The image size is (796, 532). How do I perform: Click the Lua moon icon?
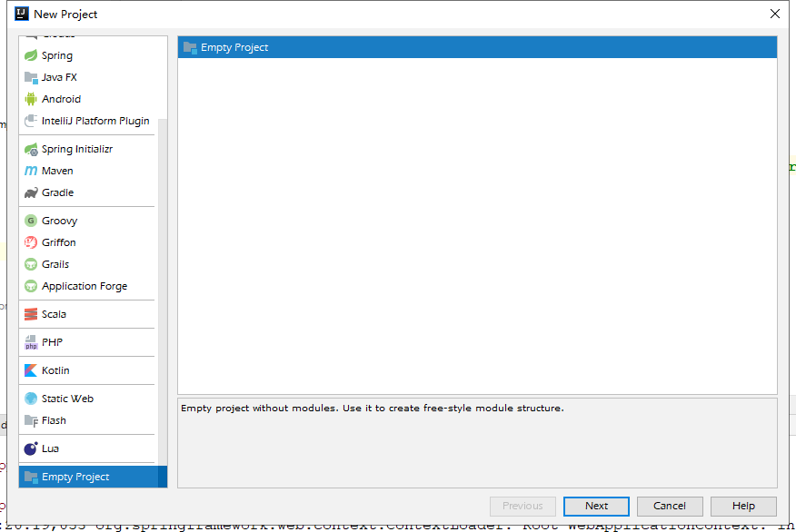pos(31,448)
